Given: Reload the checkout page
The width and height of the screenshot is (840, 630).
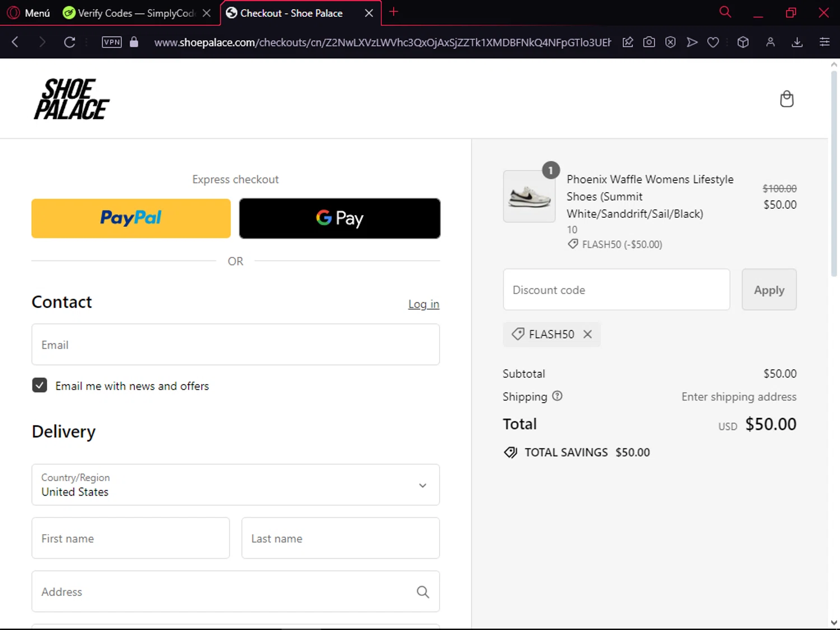Looking at the screenshot, I should tap(69, 42).
